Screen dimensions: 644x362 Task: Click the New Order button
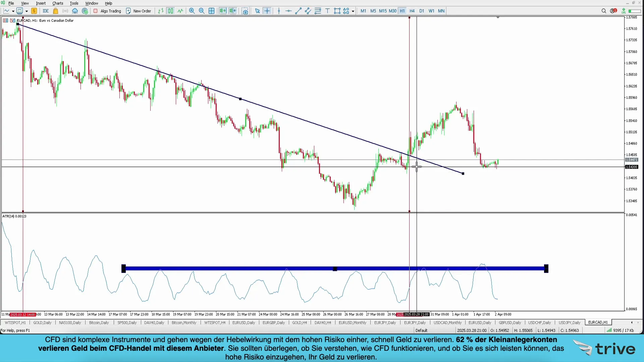click(139, 11)
